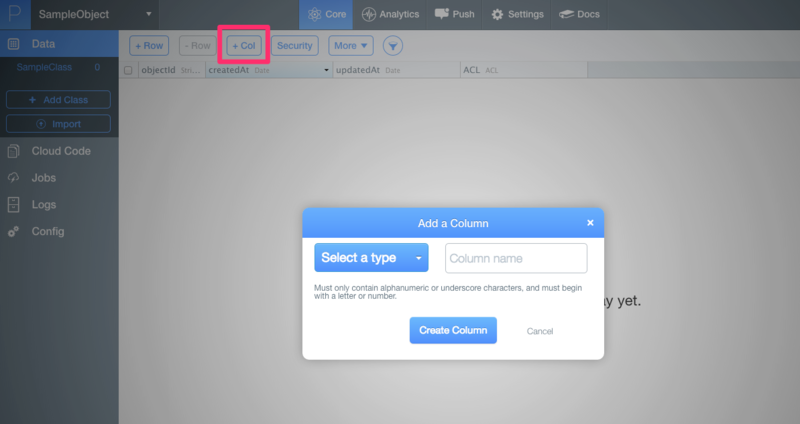
Task: Click the ACL column header
Action: click(523, 70)
